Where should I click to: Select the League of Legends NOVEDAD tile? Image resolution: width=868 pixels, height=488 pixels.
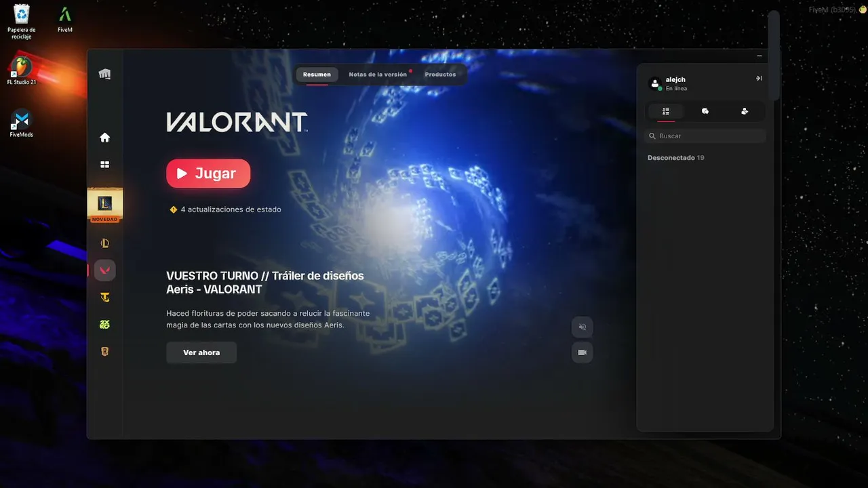coord(105,205)
